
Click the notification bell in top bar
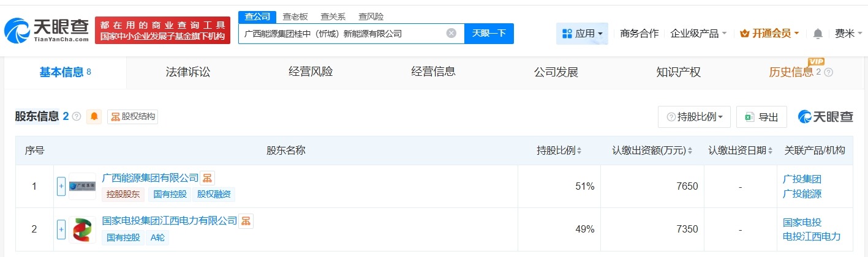pyautogui.click(x=818, y=34)
